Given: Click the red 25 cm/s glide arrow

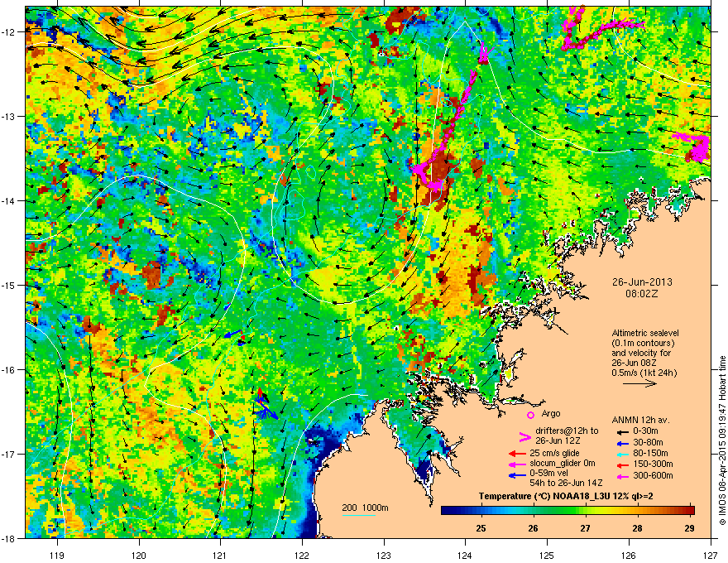Looking at the screenshot, I should point(517,454).
